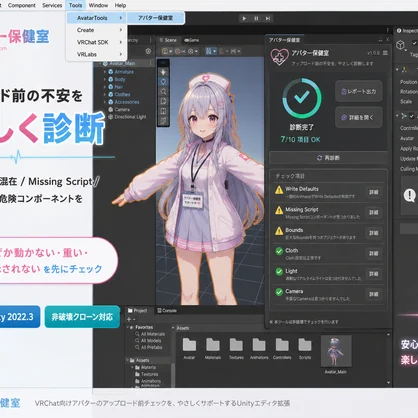Screen dimensions: 418x418
Task: Select the VRChat SDK menu entry
Action: (96, 42)
